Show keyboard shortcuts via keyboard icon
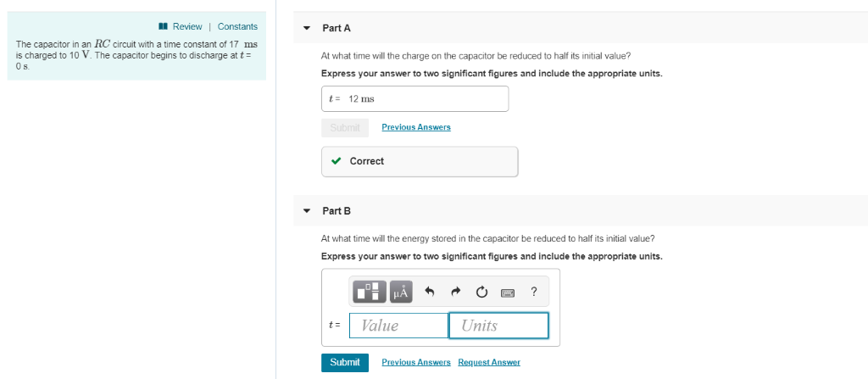 (x=508, y=292)
